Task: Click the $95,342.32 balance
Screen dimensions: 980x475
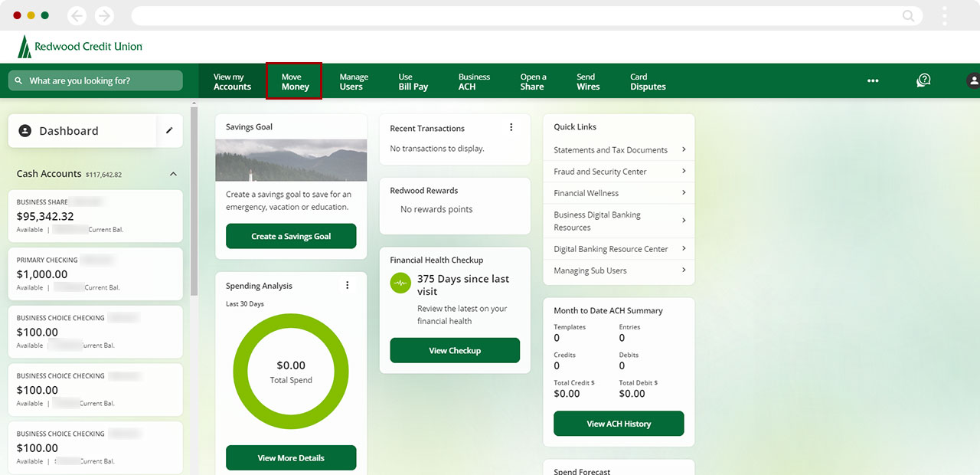Action: 45,216
